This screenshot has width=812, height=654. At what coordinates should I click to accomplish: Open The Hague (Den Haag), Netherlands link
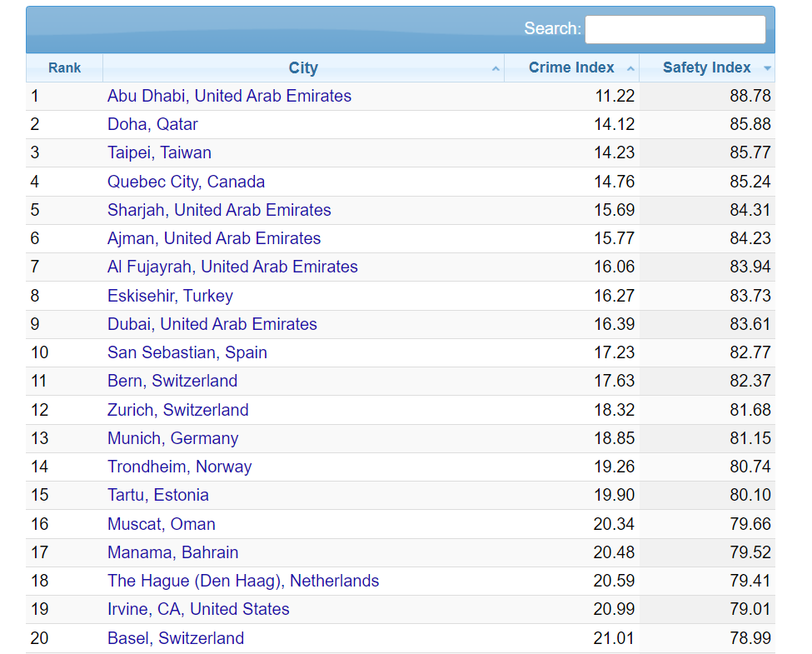pyautogui.click(x=243, y=581)
